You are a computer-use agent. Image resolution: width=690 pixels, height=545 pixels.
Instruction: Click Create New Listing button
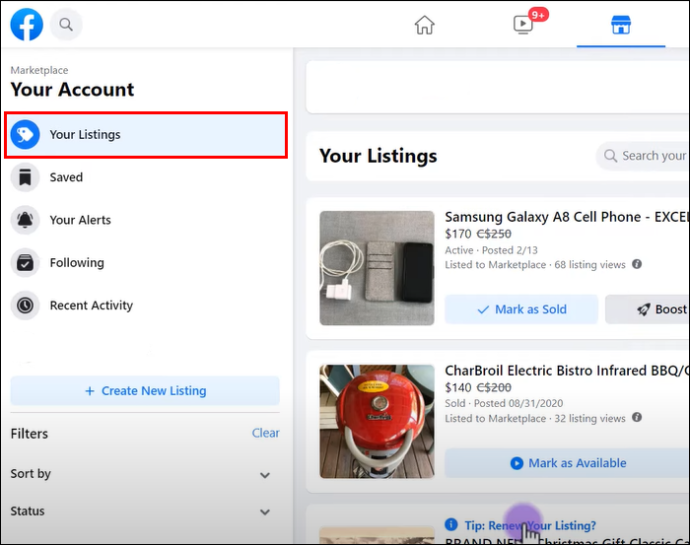(145, 391)
